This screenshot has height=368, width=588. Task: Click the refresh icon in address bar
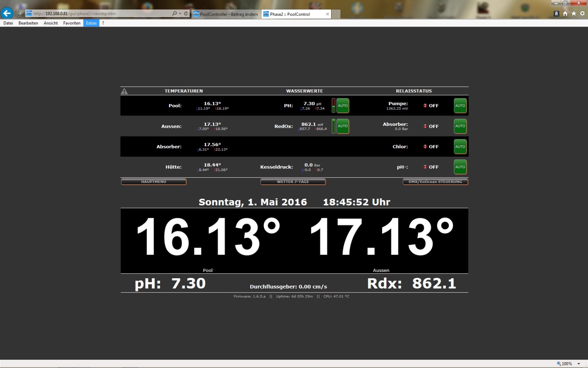[x=186, y=14]
